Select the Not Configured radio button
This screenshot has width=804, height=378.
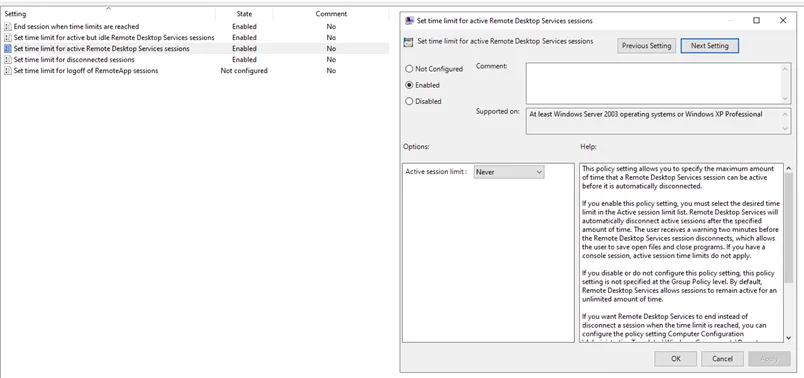click(x=409, y=69)
